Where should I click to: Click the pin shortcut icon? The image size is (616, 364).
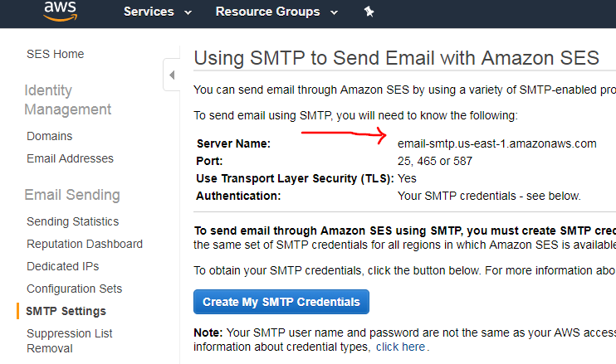pyautogui.click(x=369, y=12)
